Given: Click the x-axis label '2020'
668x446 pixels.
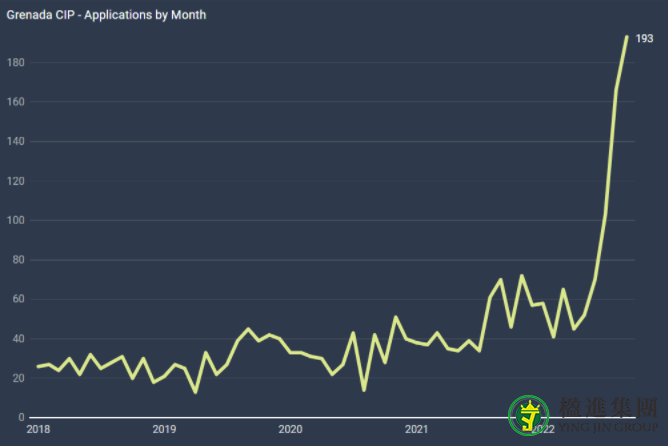Looking at the screenshot, I should (291, 429).
